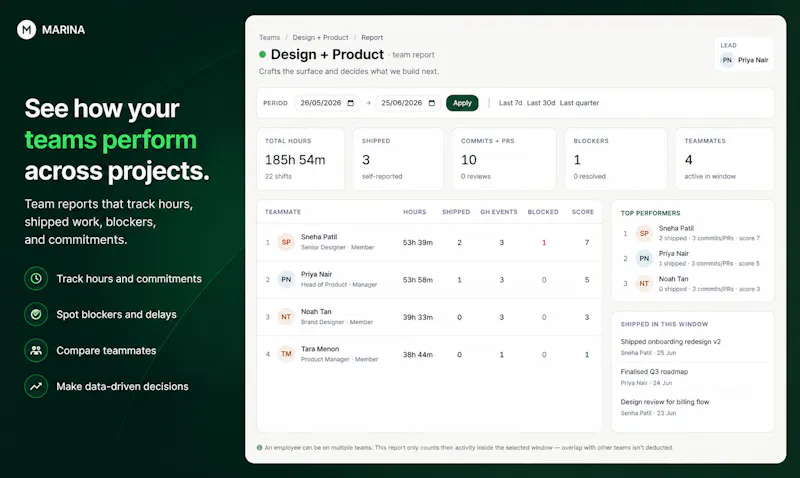The image size is (800, 478).
Task: Sort by the Hours column header
Action: tap(414, 212)
